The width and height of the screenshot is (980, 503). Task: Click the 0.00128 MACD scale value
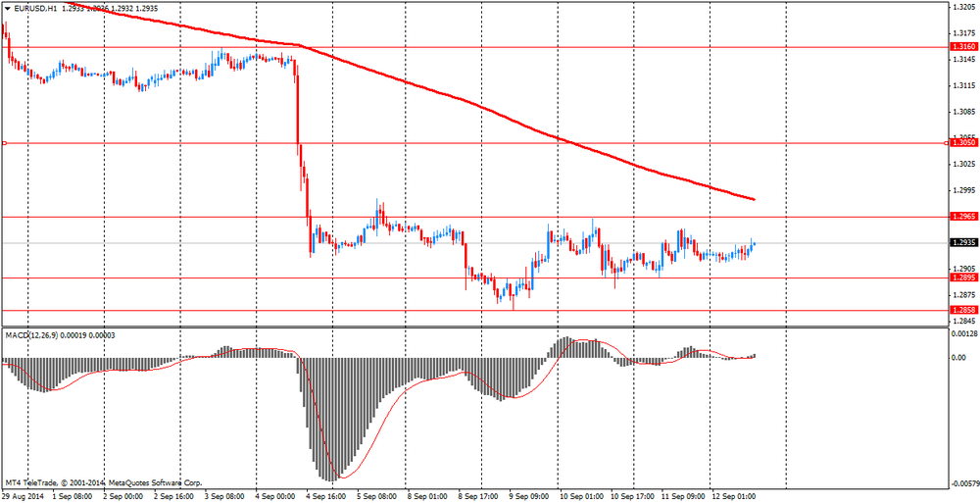(x=962, y=334)
